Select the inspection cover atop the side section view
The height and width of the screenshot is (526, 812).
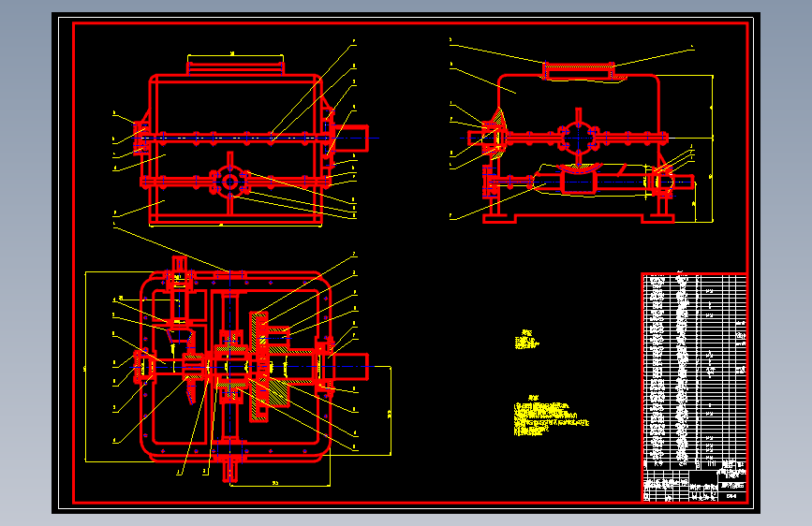(579, 70)
